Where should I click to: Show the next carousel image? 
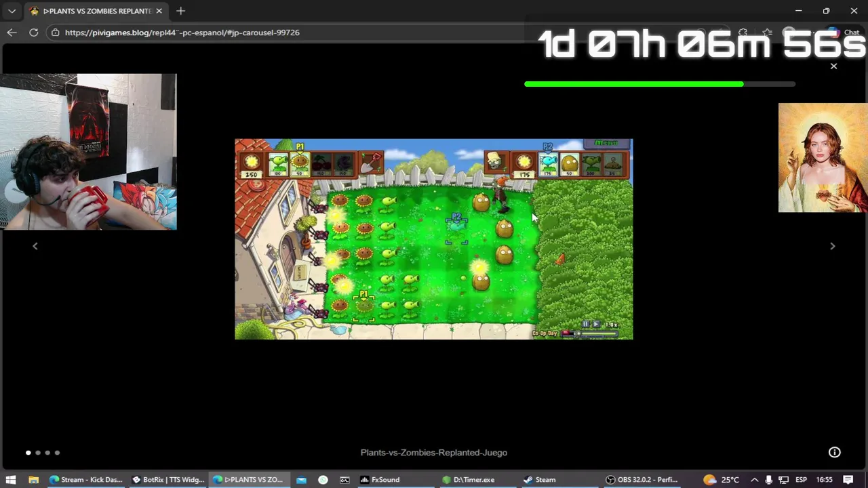coord(833,246)
